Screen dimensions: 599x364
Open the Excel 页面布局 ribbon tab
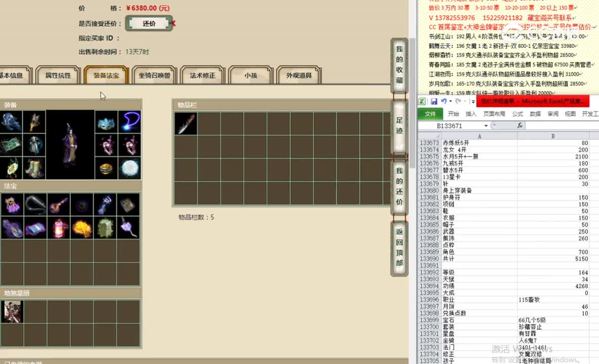[x=494, y=114]
